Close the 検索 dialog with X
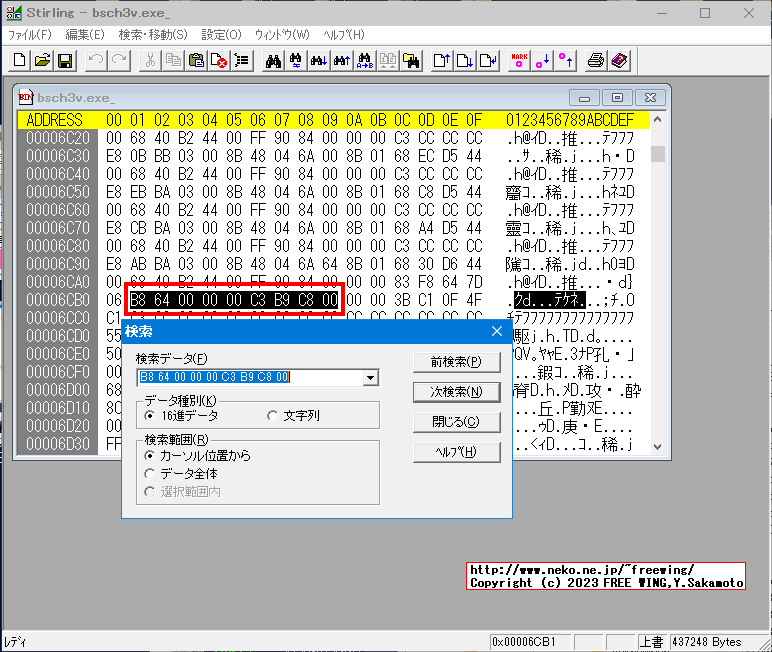 pos(497,331)
